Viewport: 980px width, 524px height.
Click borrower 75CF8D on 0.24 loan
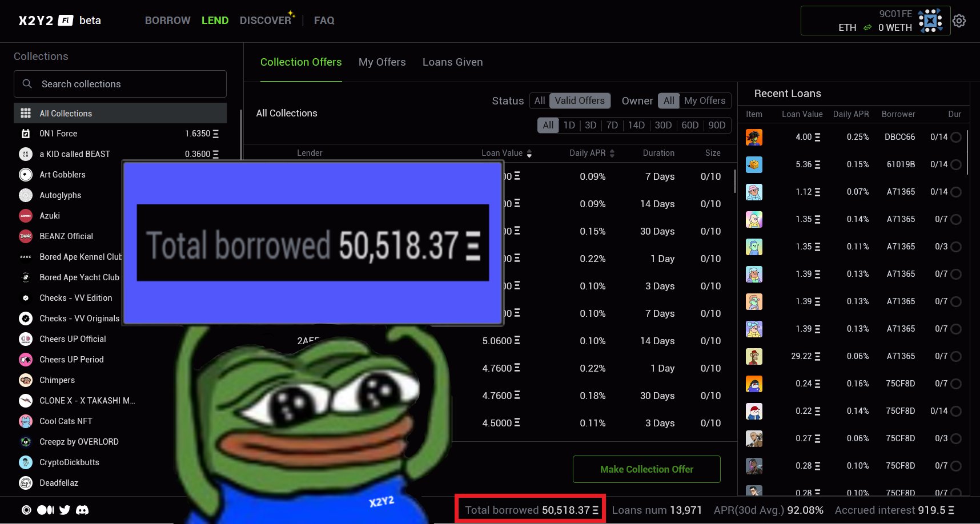901,384
